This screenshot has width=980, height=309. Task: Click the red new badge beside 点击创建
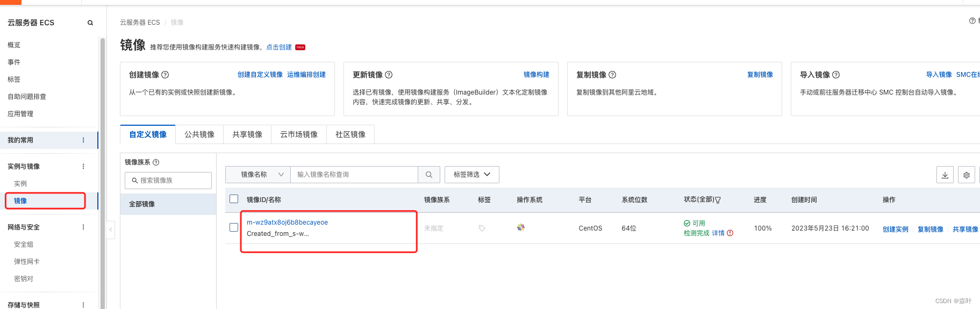click(x=301, y=47)
